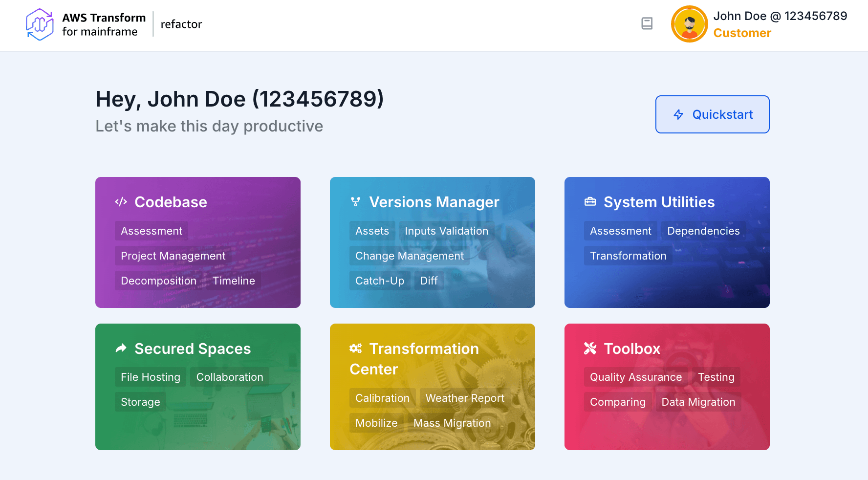This screenshot has height=480, width=868.
Task: Click the Versions Manager branch icon
Action: (x=355, y=202)
